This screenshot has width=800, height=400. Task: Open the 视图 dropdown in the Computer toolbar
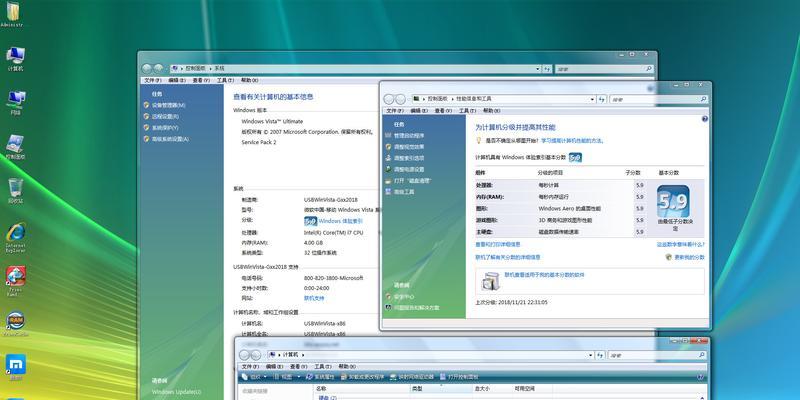286,377
